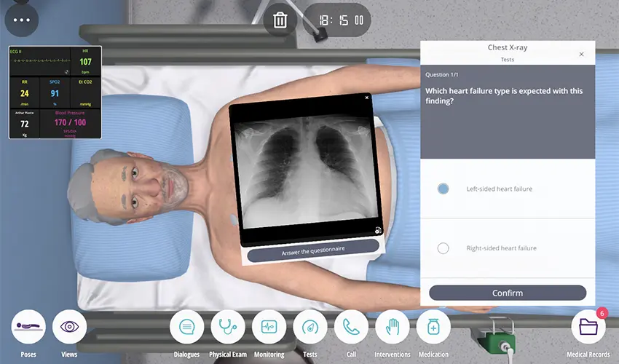Image resolution: width=619 pixels, height=364 pixels.
Task: Open the Call phone icon
Action: [x=351, y=327]
